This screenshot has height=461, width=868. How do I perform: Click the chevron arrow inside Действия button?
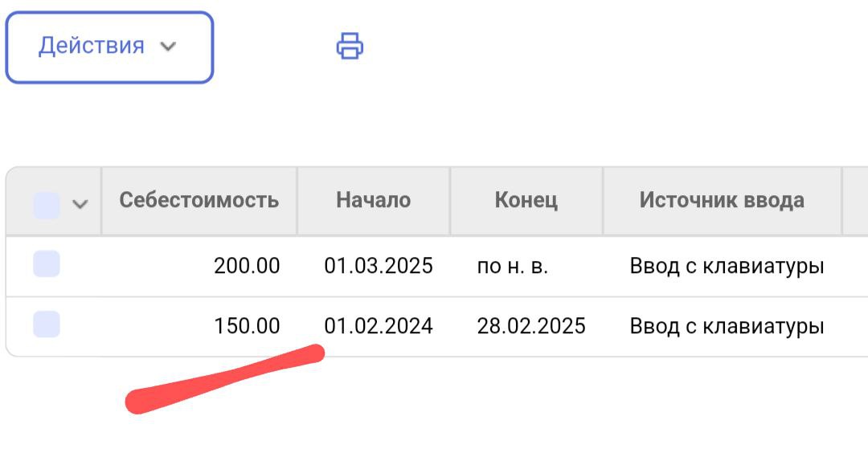click(x=168, y=47)
